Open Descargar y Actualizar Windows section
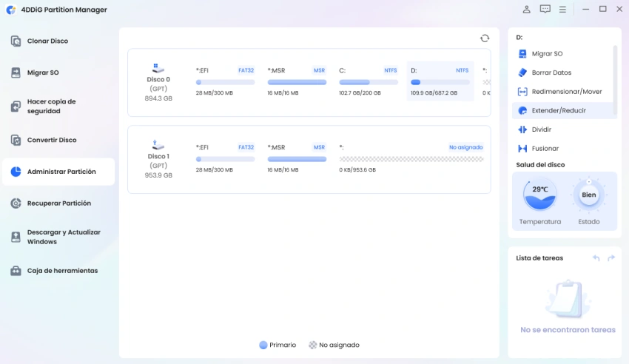The image size is (629, 364). point(58,237)
